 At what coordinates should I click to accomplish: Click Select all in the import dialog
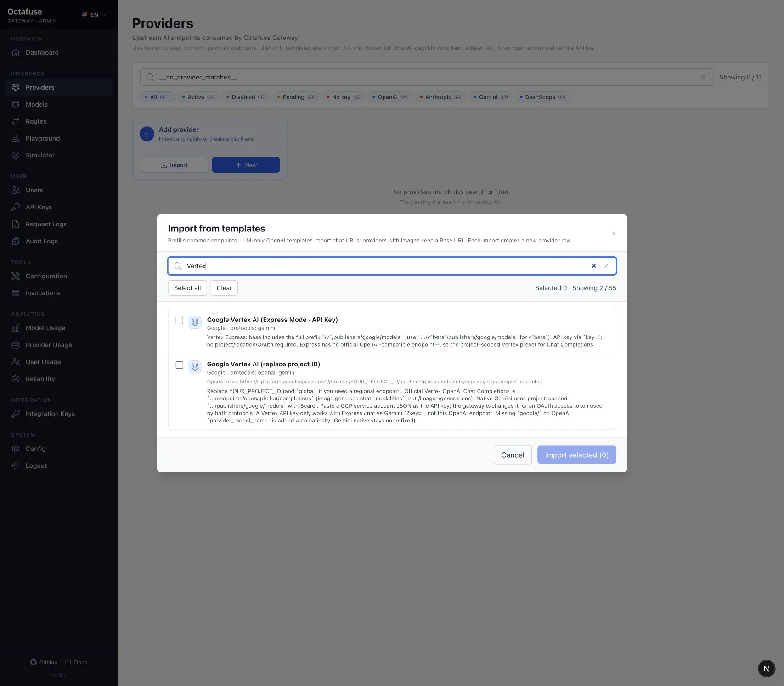(x=187, y=288)
